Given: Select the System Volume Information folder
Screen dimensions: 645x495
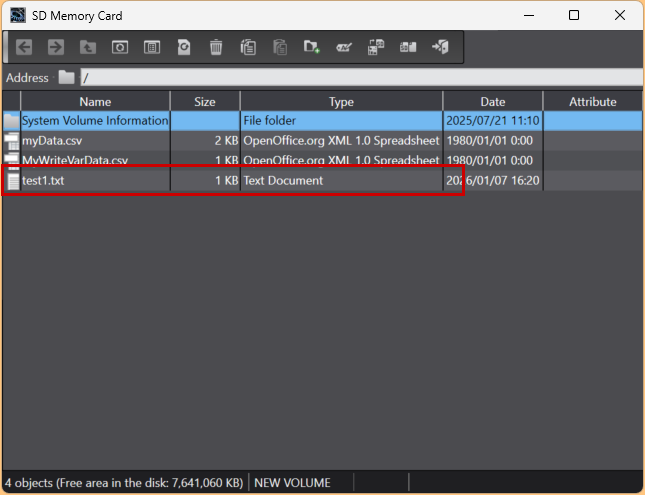Looking at the screenshot, I should point(95,121).
